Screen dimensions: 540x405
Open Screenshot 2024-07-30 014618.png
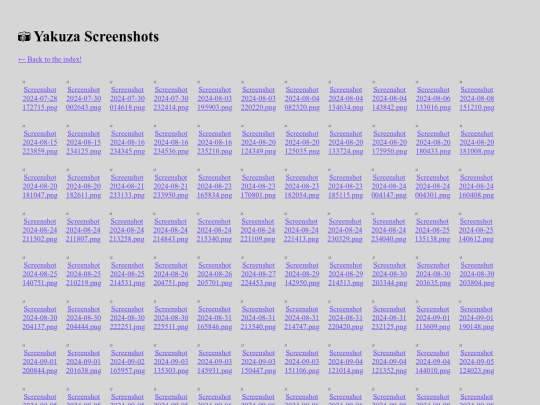(127, 98)
